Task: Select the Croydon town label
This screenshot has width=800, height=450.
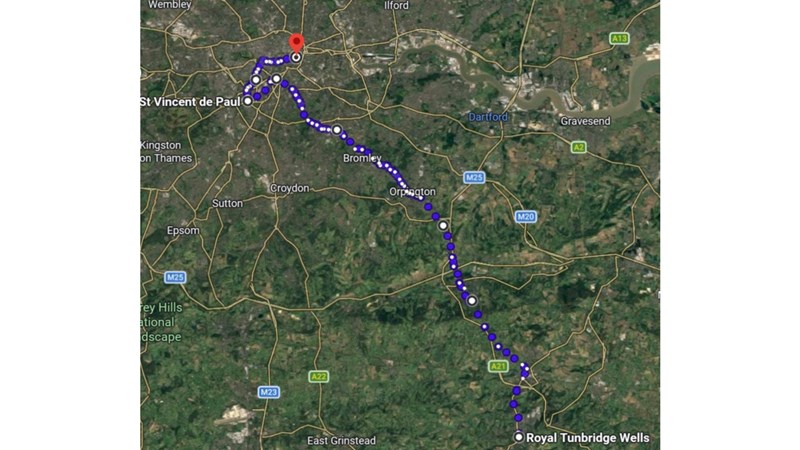Action: pos(290,188)
